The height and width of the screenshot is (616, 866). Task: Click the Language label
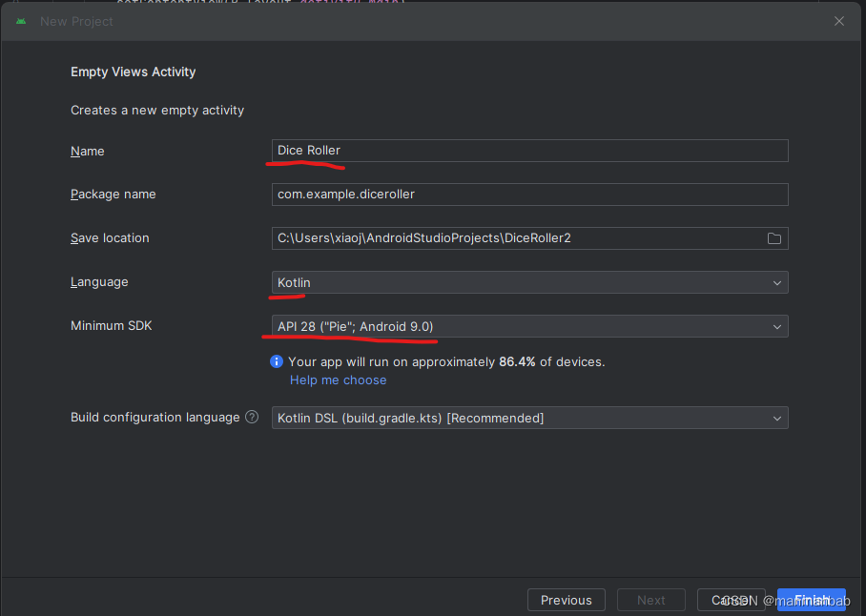coord(99,282)
